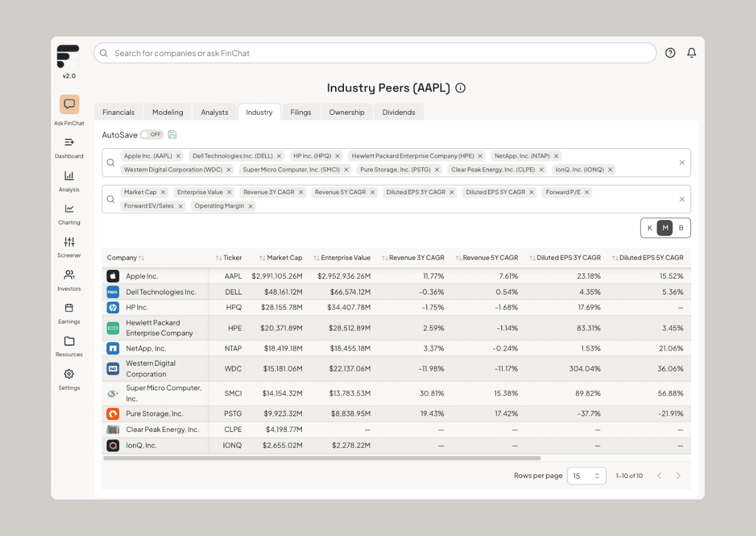
Task: Switch to the Dividends tab
Action: [x=399, y=112]
